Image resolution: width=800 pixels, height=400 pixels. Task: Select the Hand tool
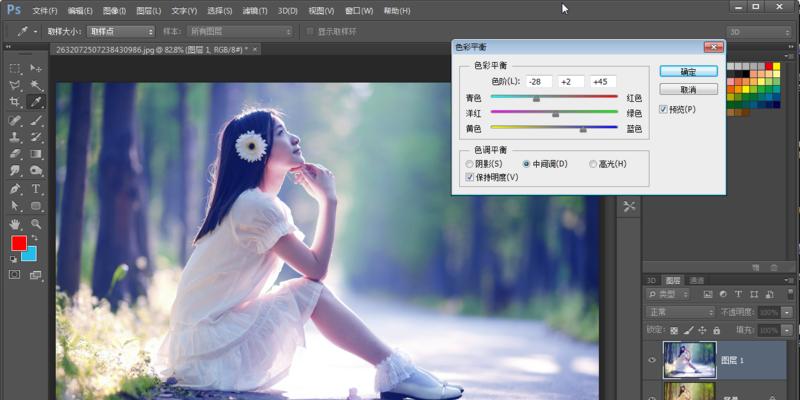pos(15,223)
